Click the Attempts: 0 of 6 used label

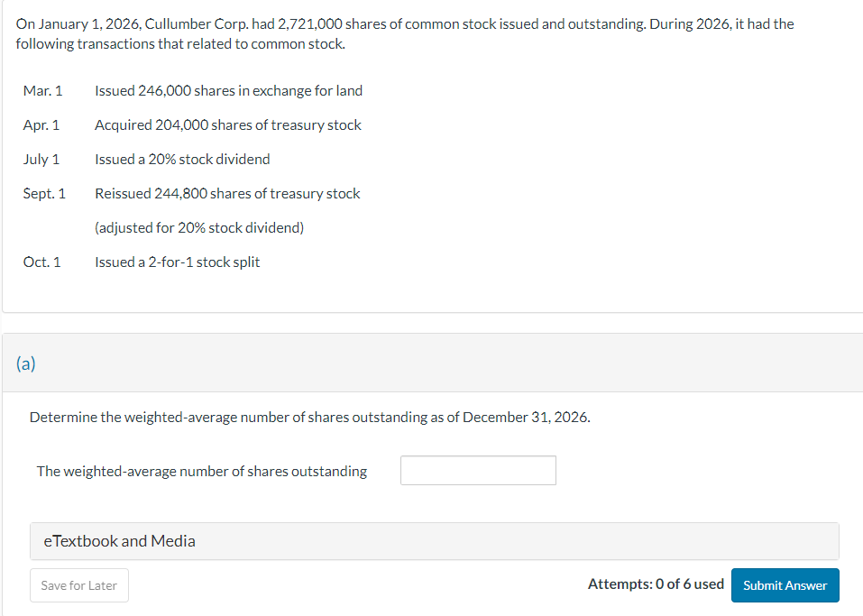[x=656, y=584]
